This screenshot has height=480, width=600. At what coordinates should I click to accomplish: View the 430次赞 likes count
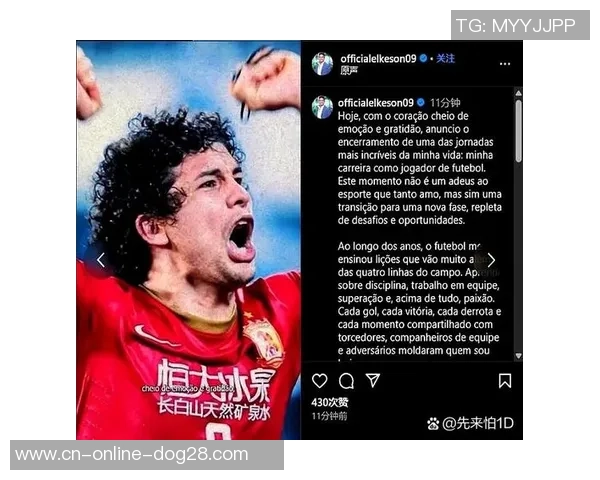point(330,402)
